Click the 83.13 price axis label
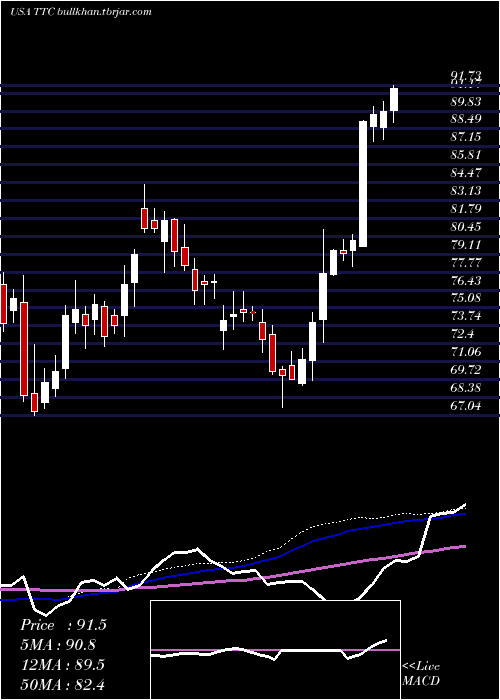 point(466,191)
